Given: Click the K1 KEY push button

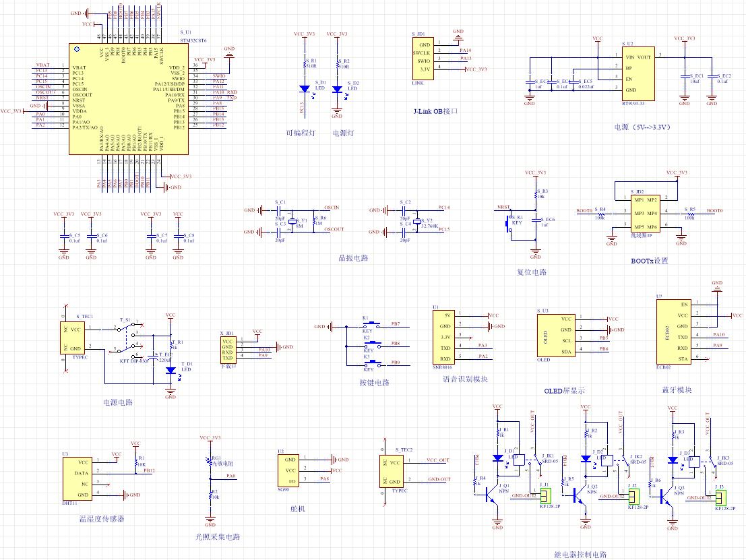Looking at the screenshot, I should [369, 325].
